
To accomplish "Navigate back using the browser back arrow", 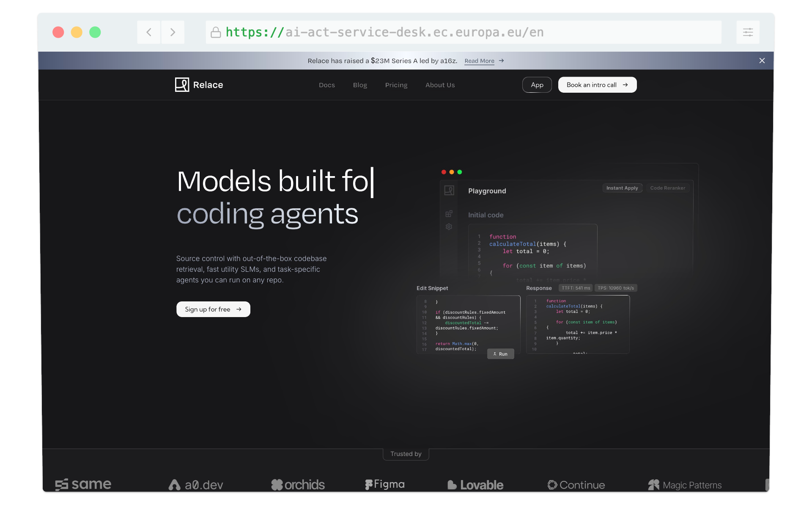I will 148,32.
